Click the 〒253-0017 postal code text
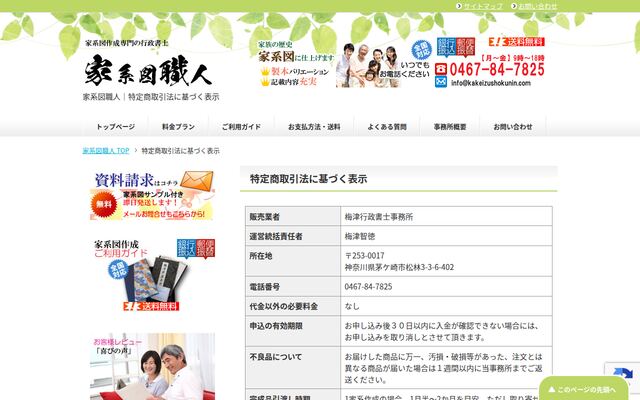 tap(364, 256)
